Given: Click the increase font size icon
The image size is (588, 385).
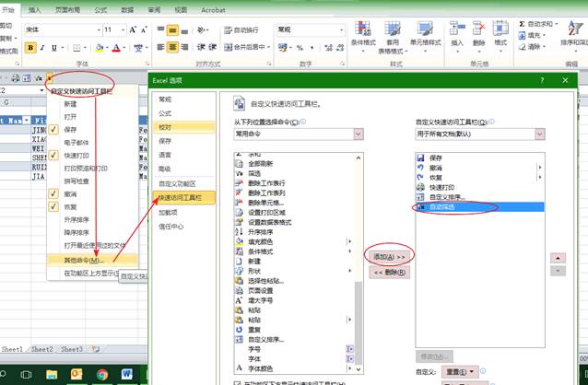Looking at the screenshot, I should point(134,29).
